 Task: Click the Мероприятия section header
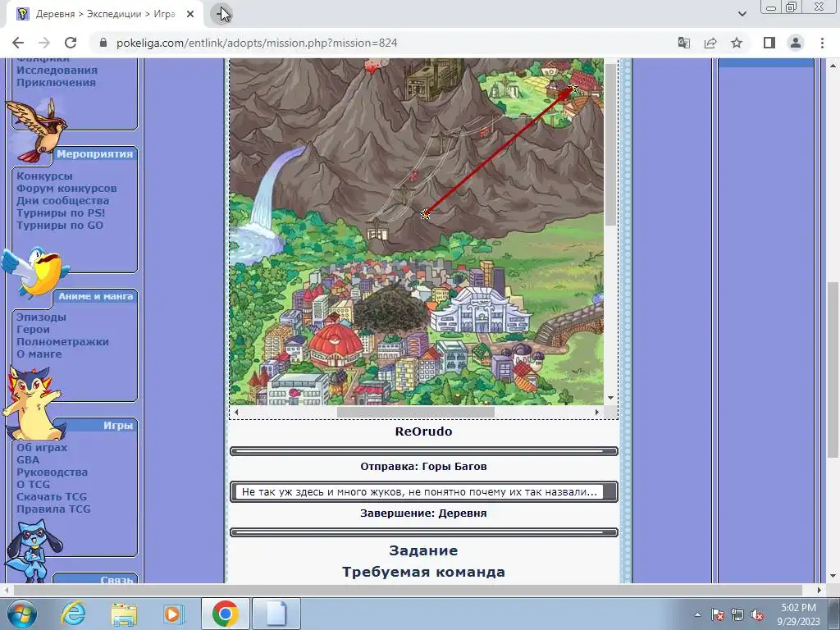tap(95, 153)
